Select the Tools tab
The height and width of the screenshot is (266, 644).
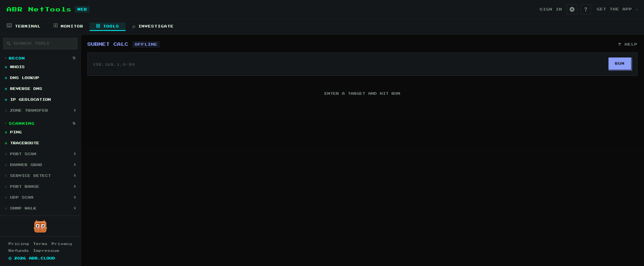107,26
